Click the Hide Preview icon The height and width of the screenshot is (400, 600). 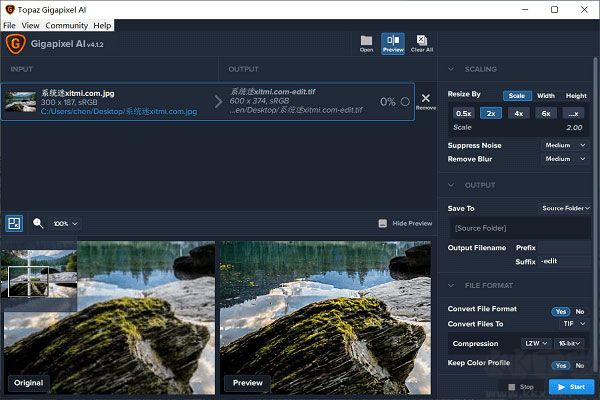coord(382,223)
